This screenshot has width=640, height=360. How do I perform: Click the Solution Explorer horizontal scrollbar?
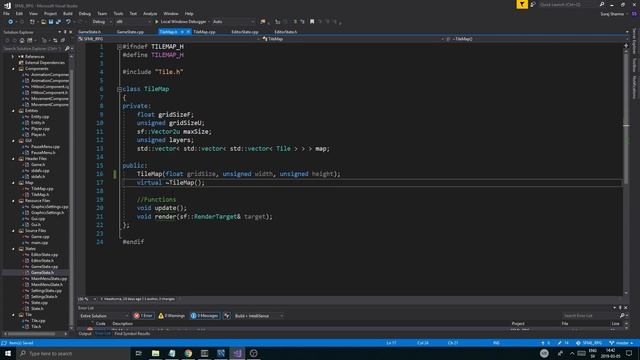31,334
